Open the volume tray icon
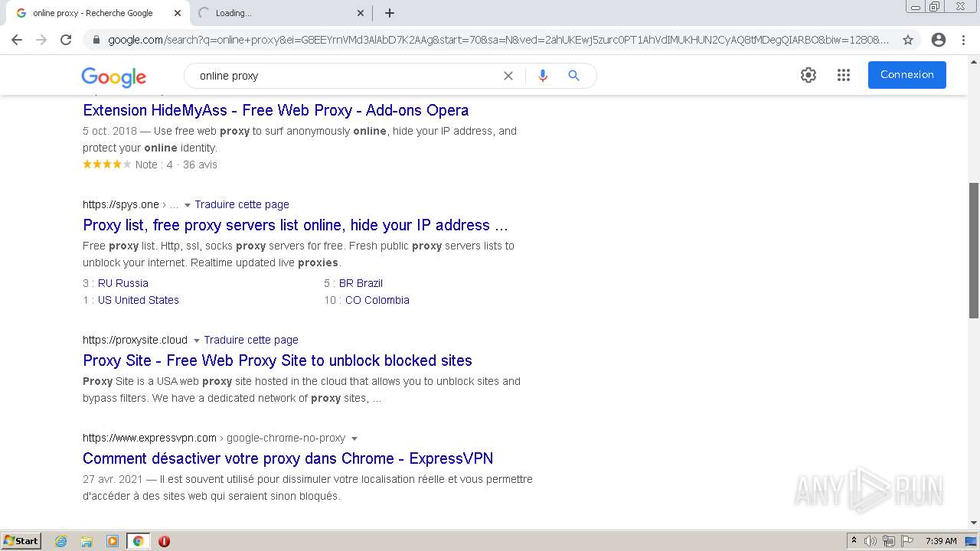 (871, 541)
